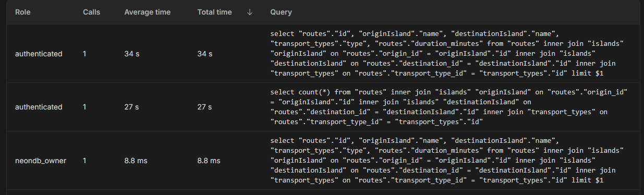Image resolution: width=644 pixels, height=195 pixels.
Task: Click average time value '27 s'
Action: (x=131, y=107)
